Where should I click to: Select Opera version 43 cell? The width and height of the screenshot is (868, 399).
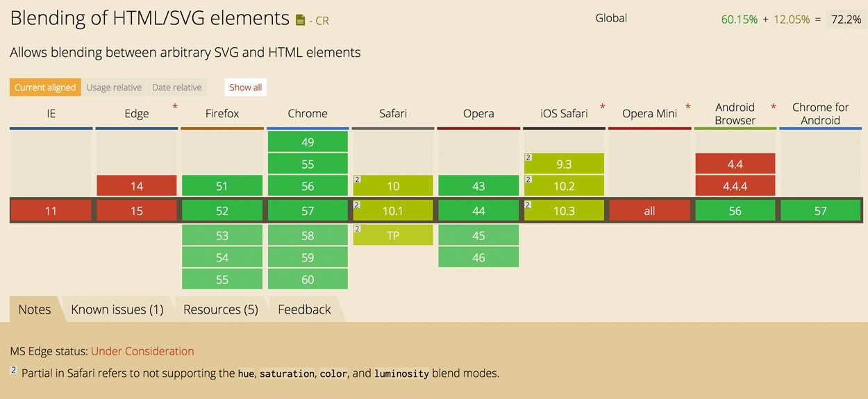pyautogui.click(x=478, y=186)
